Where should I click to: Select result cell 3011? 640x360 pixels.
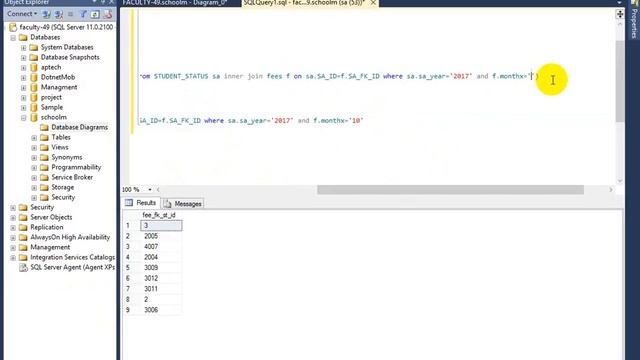click(161, 289)
